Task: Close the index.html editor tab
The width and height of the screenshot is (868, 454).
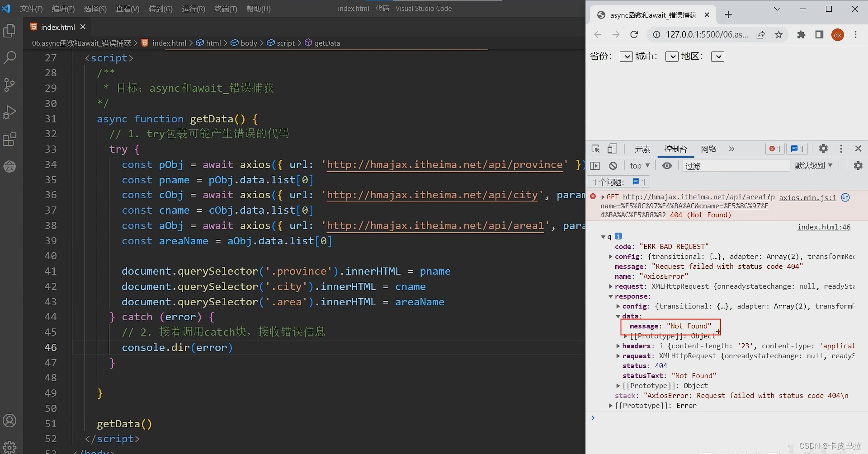Action: coord(83,27)
